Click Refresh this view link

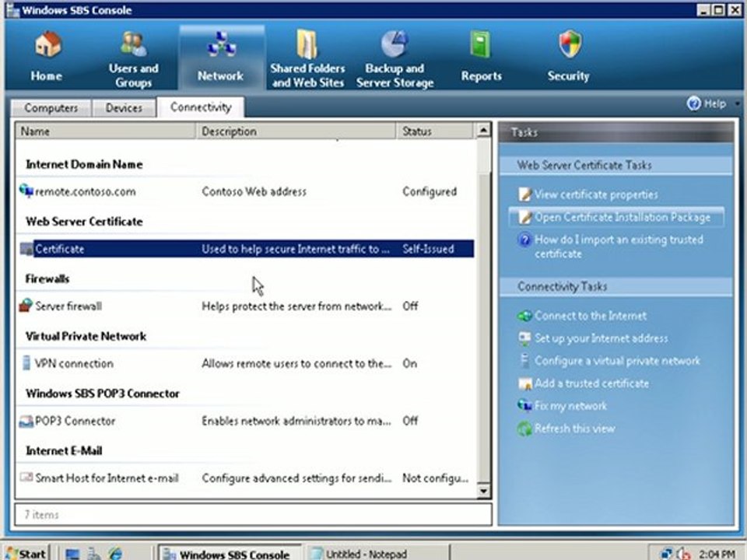[574, 429]
